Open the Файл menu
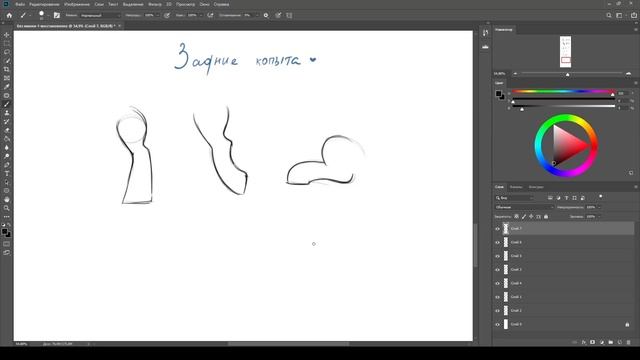640x360 pixels. coord(20,4)
